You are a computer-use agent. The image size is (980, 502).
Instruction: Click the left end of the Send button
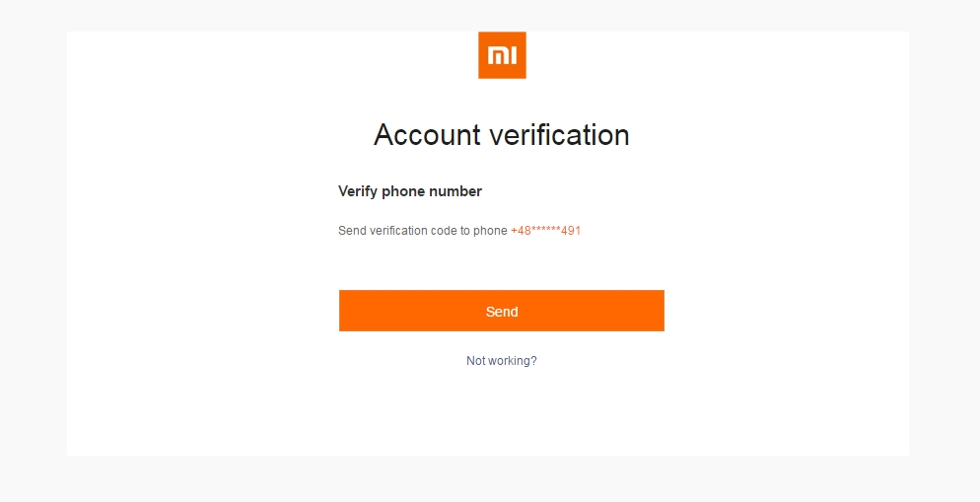coord(357,311)
